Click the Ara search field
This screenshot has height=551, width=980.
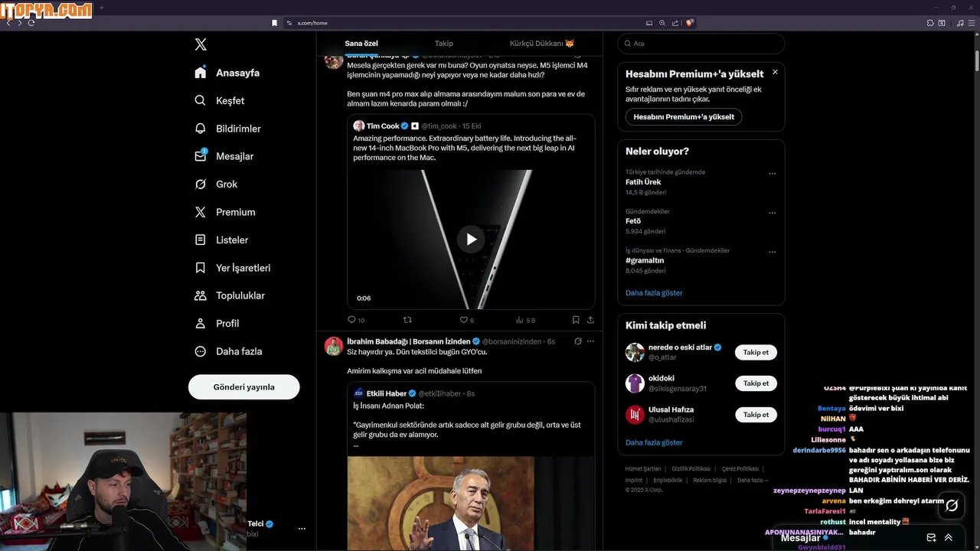click(701, 44)
